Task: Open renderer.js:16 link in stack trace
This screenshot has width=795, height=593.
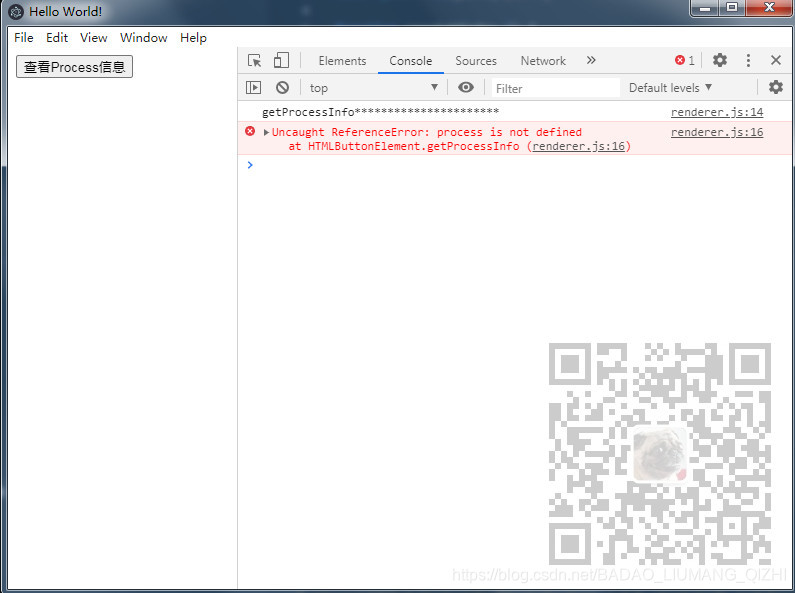Action: [x=579, y=146]
